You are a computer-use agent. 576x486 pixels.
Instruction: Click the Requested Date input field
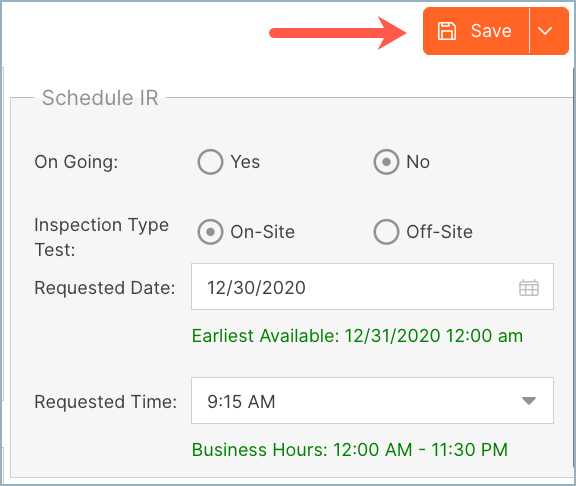[372, 287]
